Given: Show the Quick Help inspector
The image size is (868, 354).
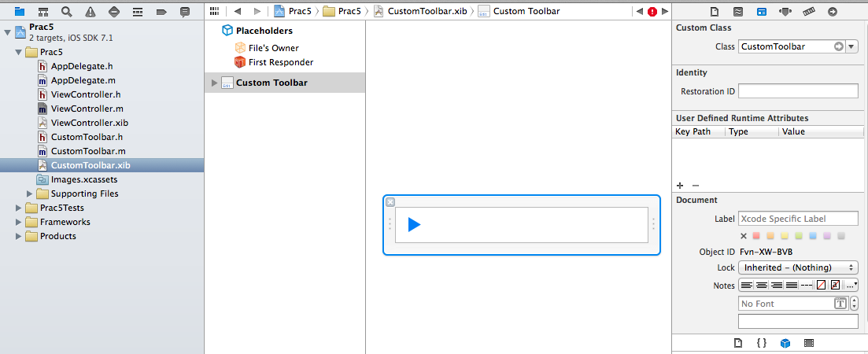Looking at the screenshot, I should click(738, 11).
